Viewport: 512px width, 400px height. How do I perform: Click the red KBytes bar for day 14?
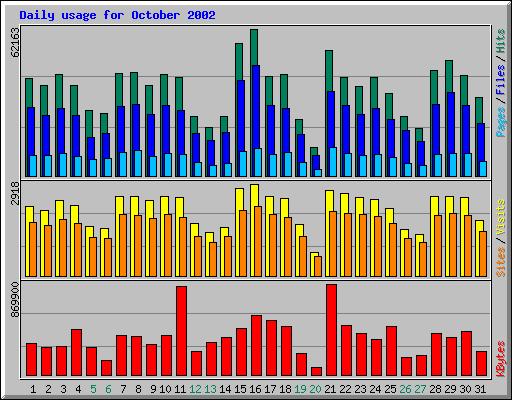click(x=226, y=356)
